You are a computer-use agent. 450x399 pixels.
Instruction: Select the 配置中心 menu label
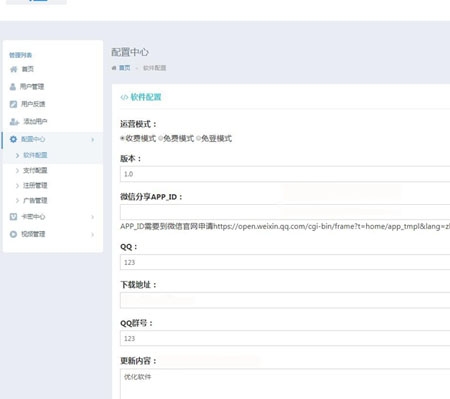(33, 139)
